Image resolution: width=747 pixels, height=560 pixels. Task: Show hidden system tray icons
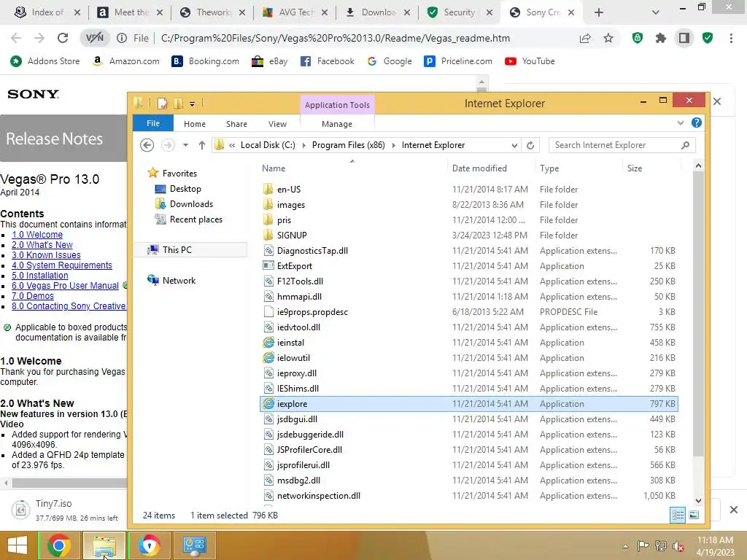[625, 545]
